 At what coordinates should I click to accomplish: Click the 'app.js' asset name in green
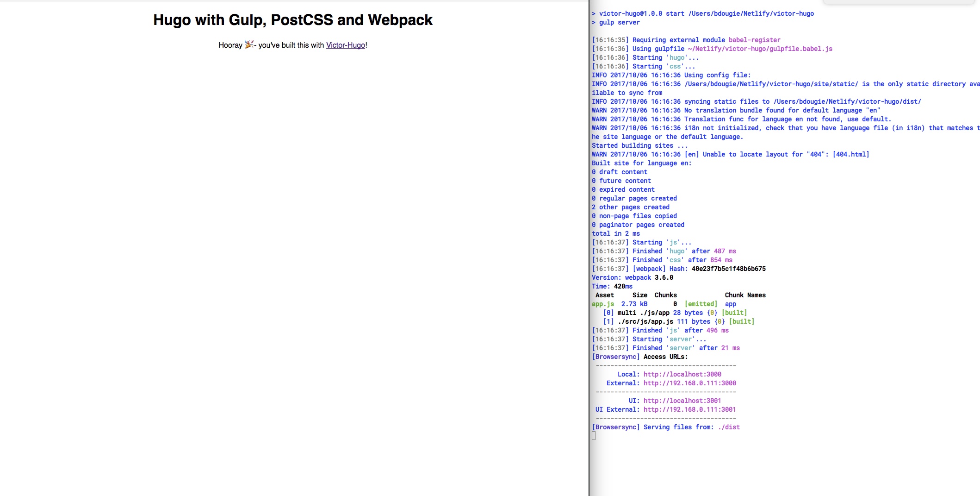tap(603, 304)
